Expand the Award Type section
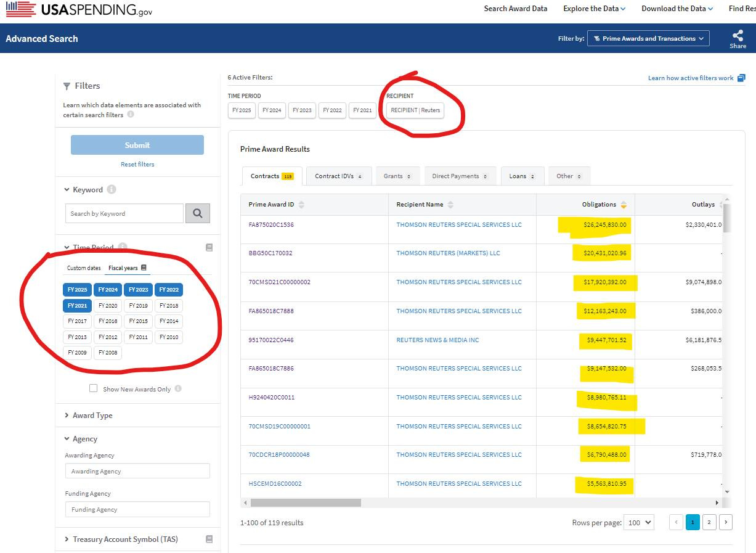This screenshot has height=553, width=756. click(x=88, y=416)
